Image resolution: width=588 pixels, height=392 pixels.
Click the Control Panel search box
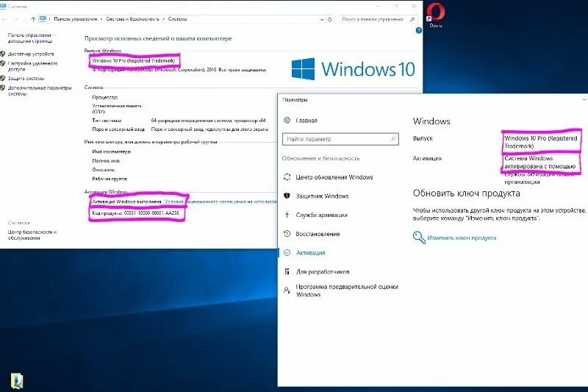[378, 19]
